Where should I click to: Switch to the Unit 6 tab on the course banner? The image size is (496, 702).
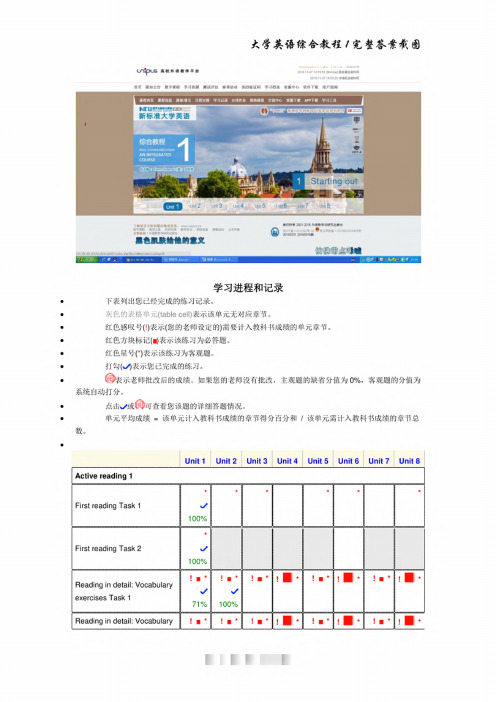(282, 206)
